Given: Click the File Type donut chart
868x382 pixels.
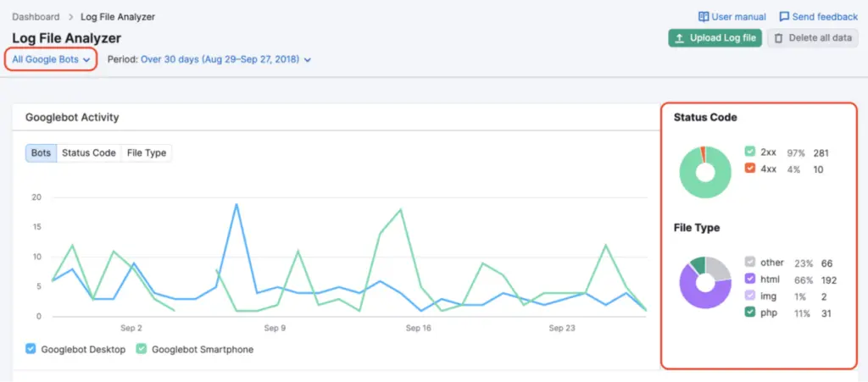Looking at the screenshot, I should click(705, 282).
